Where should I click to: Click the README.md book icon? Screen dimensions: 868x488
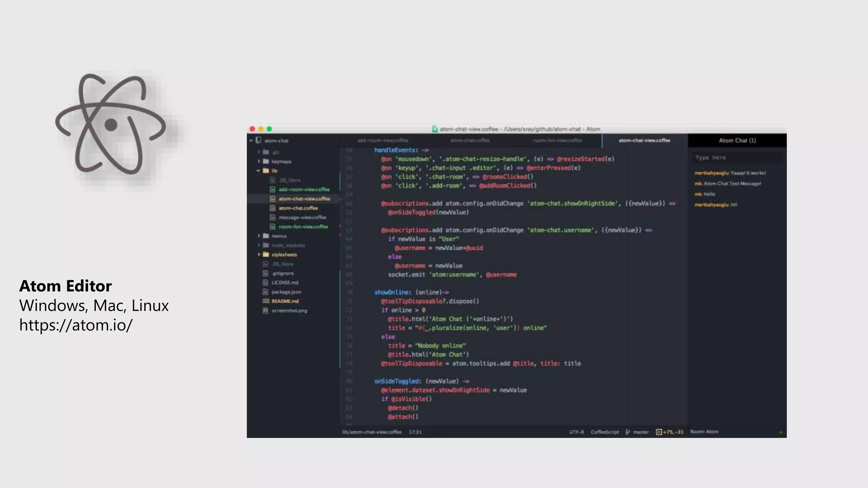(x=266, y=301)
